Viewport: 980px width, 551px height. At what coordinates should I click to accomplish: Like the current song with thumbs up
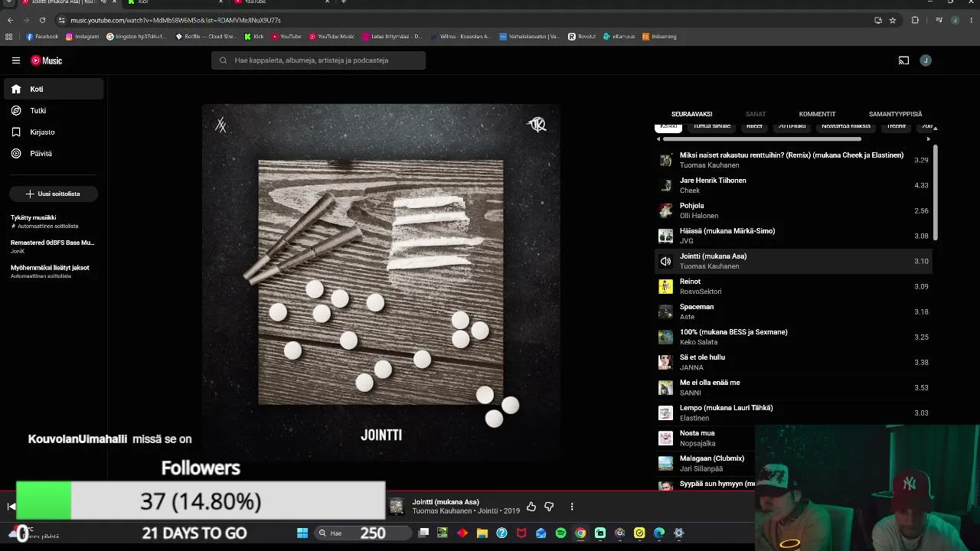531,507
